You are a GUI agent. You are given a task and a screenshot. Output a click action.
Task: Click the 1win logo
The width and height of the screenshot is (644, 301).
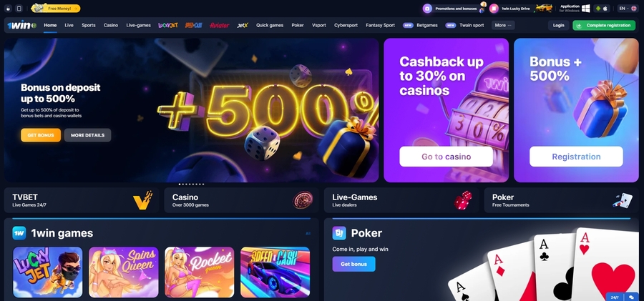[21, 26]
